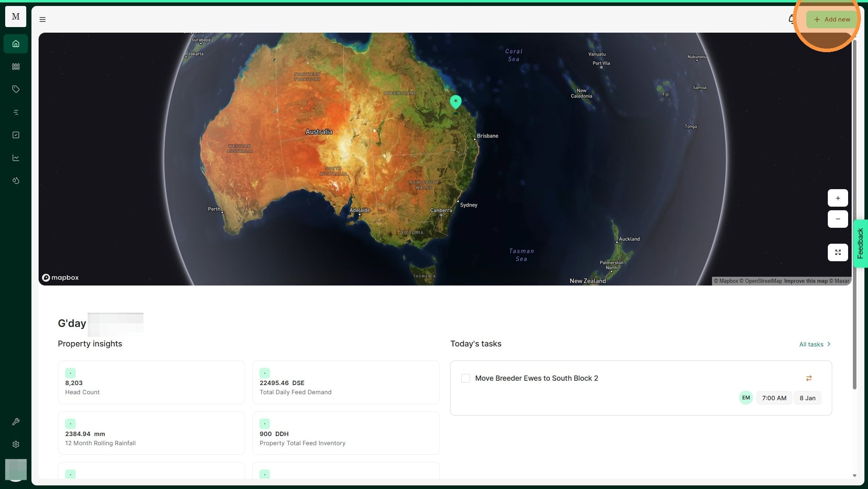Expand the map to fullscreen
The width and height of the screenshot is (868, 489).
(838, 252)
